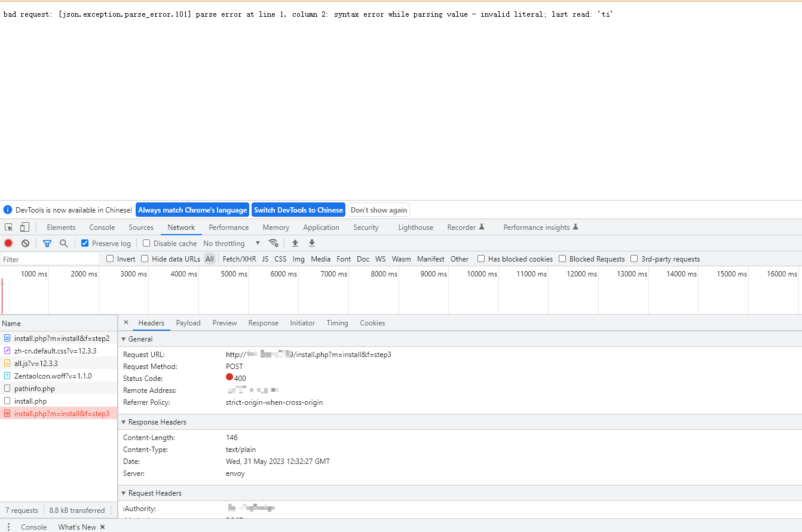Open the network search magnifier

[x=63, y=243]
